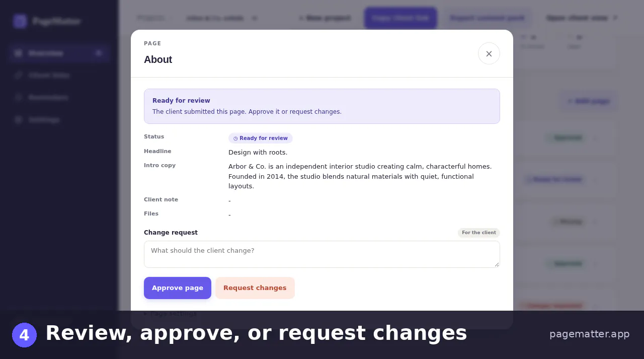Click the Ready for review banner heading
Viewport: 644px width, 359px height.
click(181, 101)
